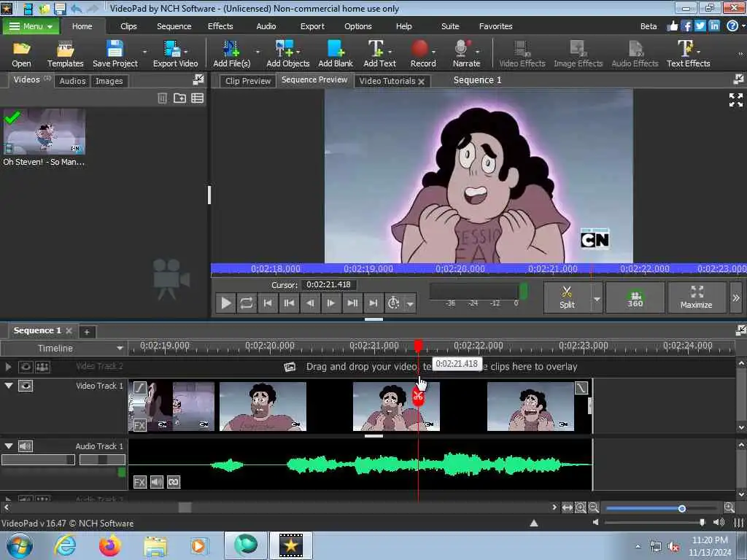Split the clip with the Split scissors button
The width and height of the screenshot is (747, 560).
coord(567,297)
